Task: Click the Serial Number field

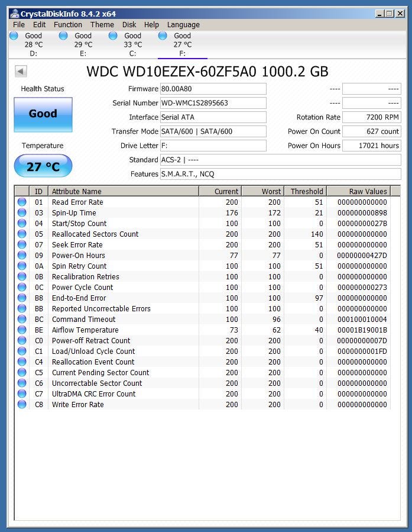Action: point(213,103)
